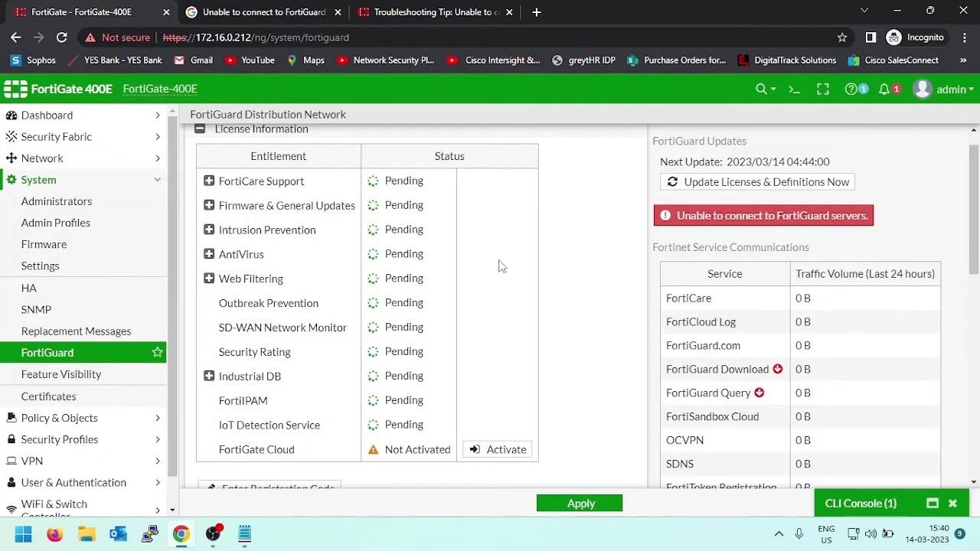Expand the FortiCare Support row
This screenshot has width=980, height=551.
coord(209,181)
